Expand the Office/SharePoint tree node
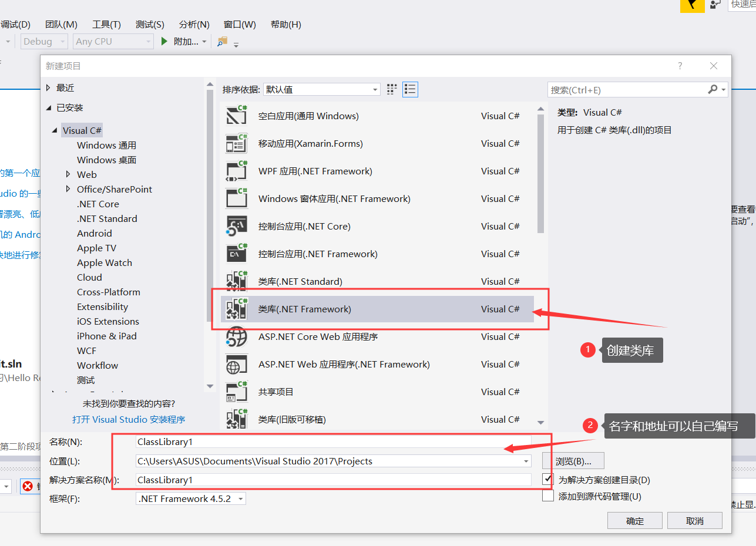 click(x=69, y=189)
